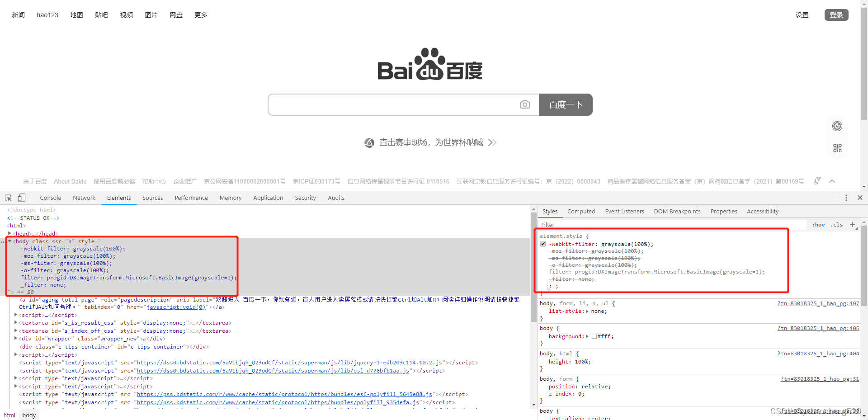Open the ?tn=83018325_1_hao_pg:407 source link
Image resolution: width=868 pixels, height=420 pixels.
(x=818, y=303)
